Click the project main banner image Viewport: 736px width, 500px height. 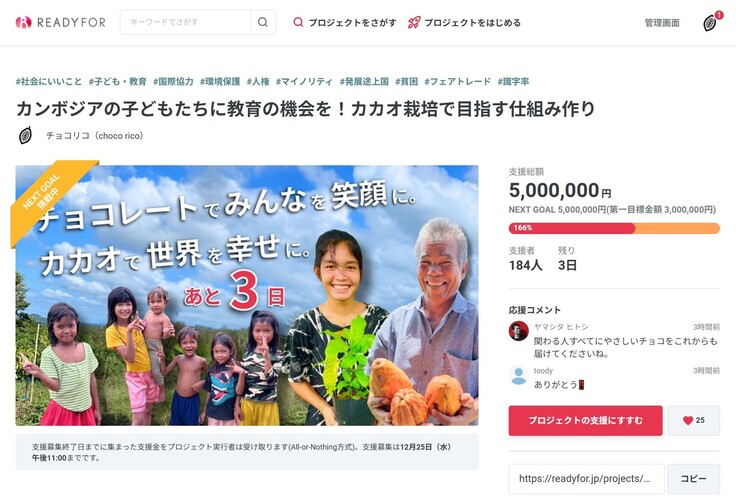[247, 295]
